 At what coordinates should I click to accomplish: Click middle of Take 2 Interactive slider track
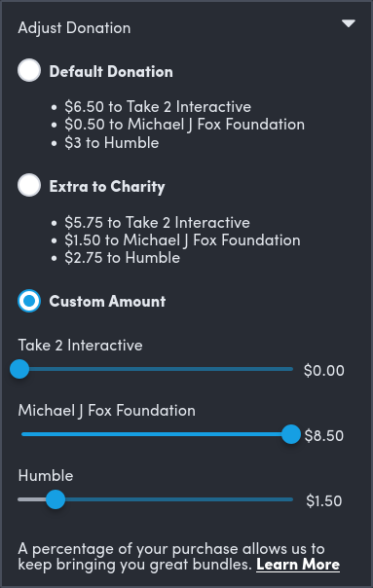click(x=156, y=369)
